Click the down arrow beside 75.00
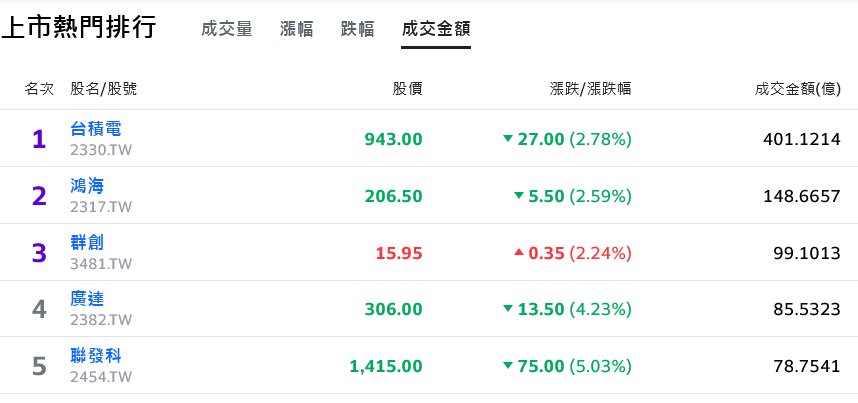This screenshot has width=858, height=403. click(x=508, y=365)
